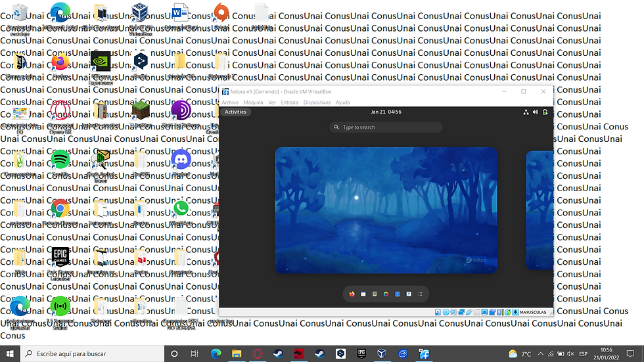
Task: Select the main Fedora workspace thumbnail
Action: 386,210
